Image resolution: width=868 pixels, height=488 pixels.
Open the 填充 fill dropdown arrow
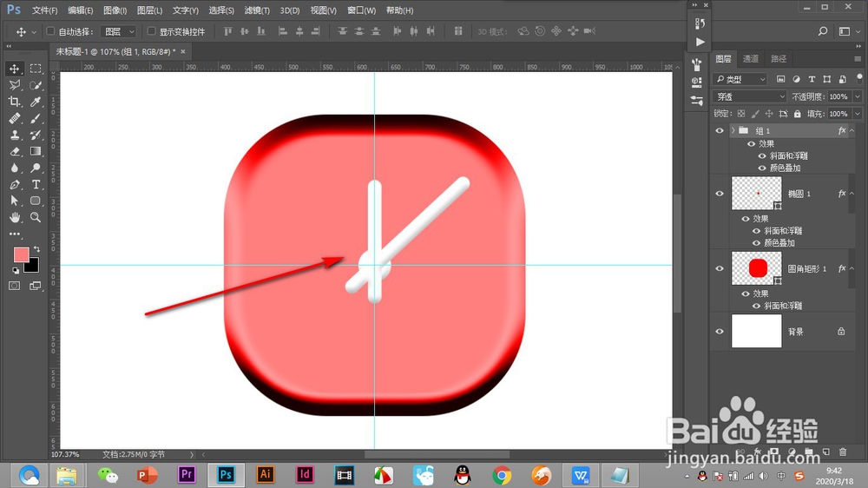[858, 114]
